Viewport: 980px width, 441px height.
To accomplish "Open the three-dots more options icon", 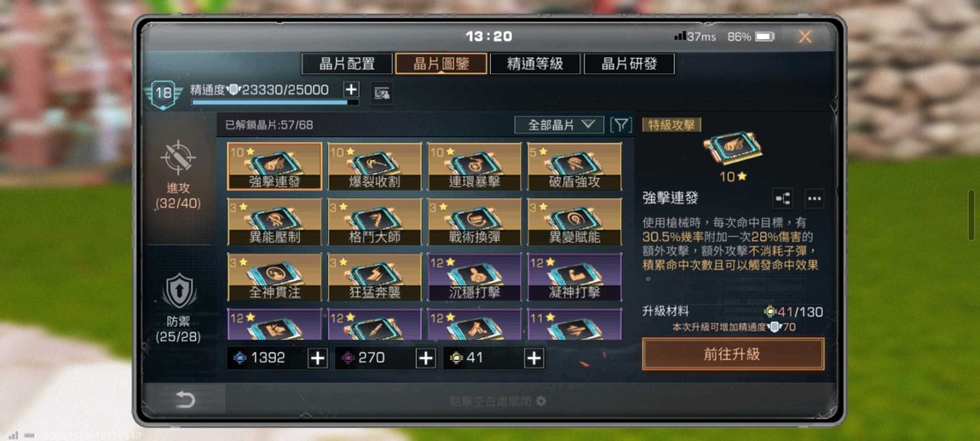I will (x=814, y=198).
